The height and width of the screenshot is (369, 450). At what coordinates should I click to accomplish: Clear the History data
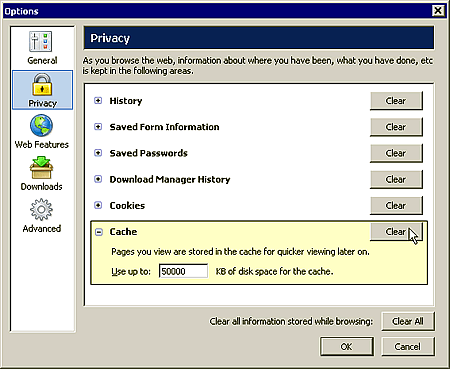396,101
